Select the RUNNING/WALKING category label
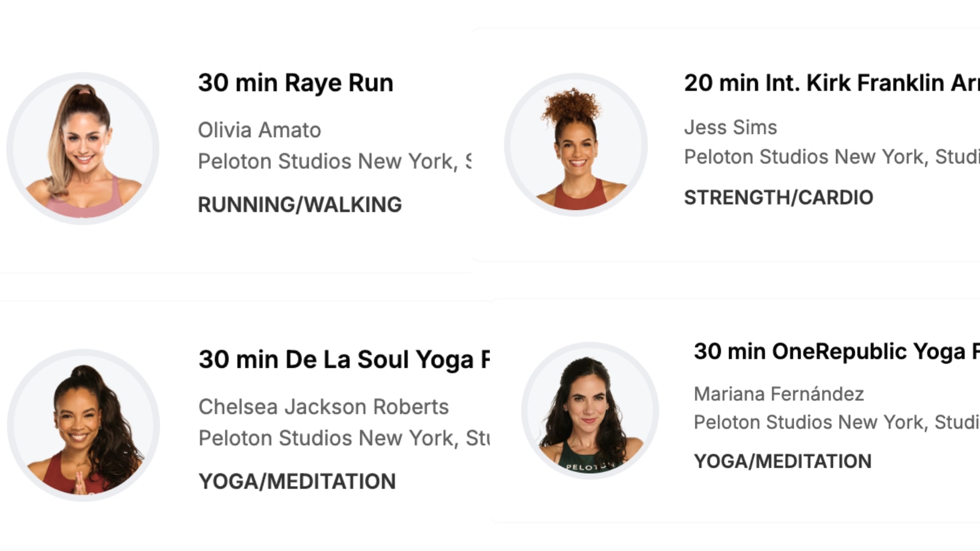 click(300, 204)
